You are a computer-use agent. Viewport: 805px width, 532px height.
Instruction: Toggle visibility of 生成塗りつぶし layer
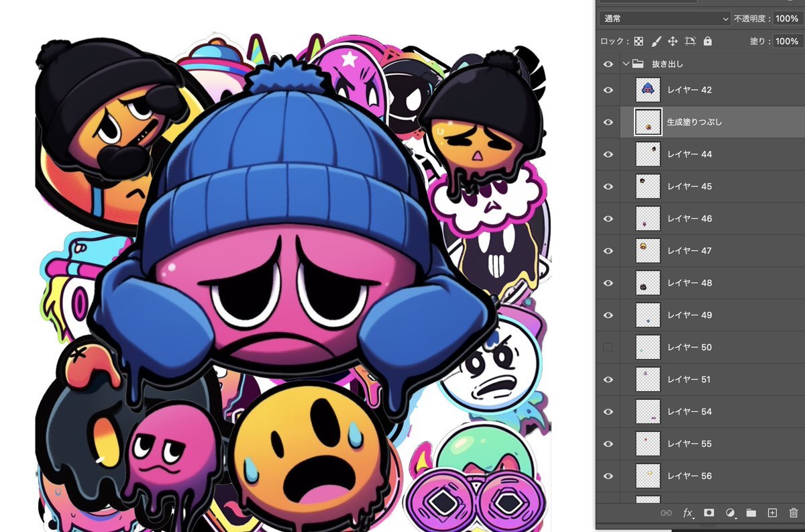[x=608, y=122]
